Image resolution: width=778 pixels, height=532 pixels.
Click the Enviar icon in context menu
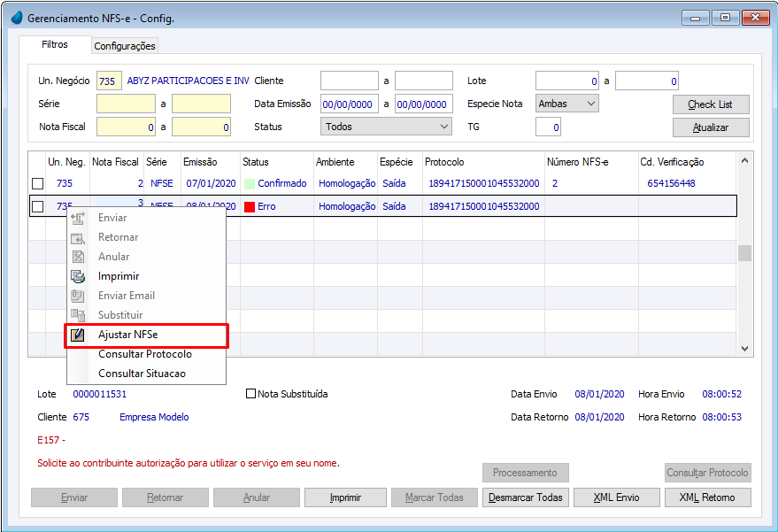(78, 218)
